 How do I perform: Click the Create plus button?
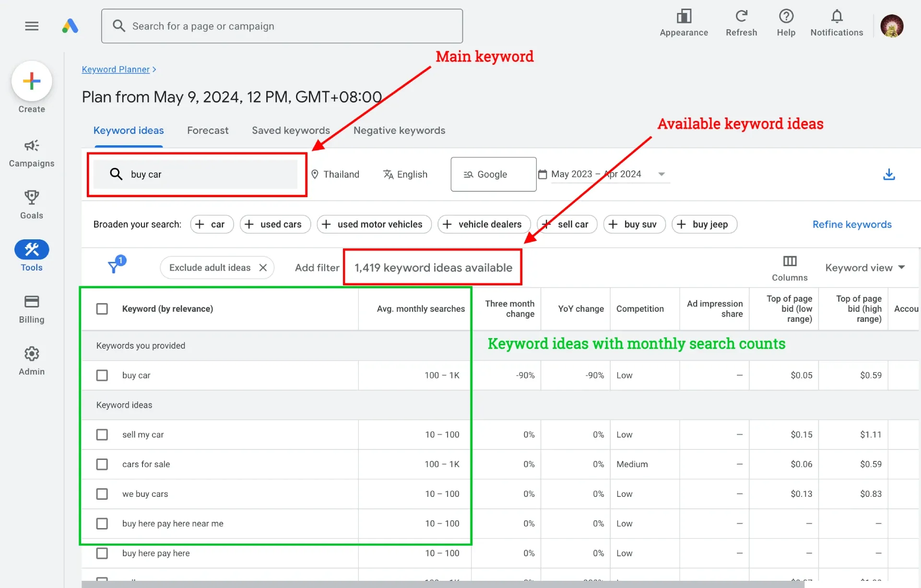pos(32,81)
